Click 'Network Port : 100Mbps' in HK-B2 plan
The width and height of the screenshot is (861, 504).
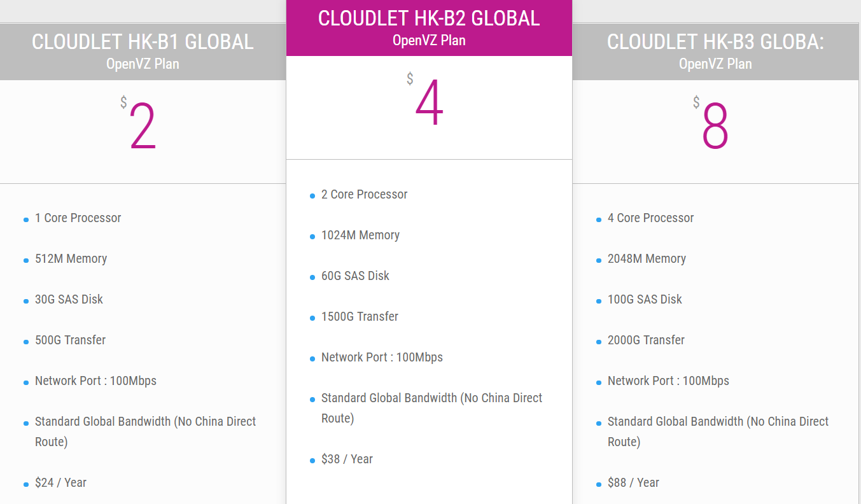[x=382, y=357]
